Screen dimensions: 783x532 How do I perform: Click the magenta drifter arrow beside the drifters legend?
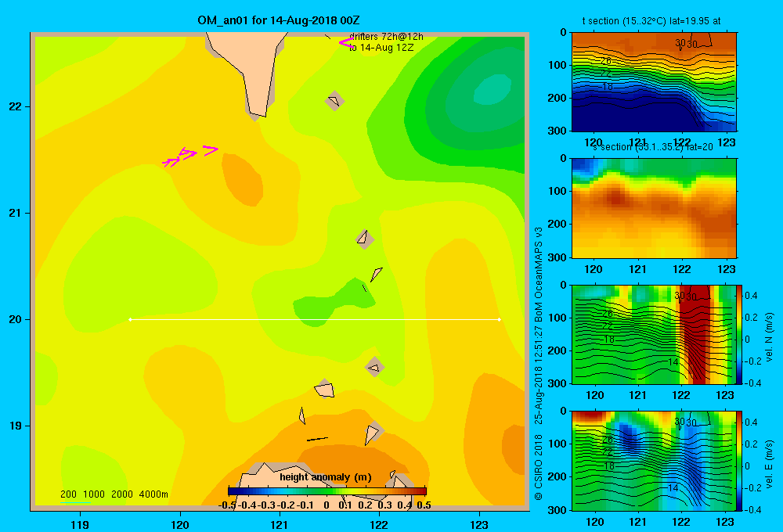pyautogui.click(x=347, y=42)
